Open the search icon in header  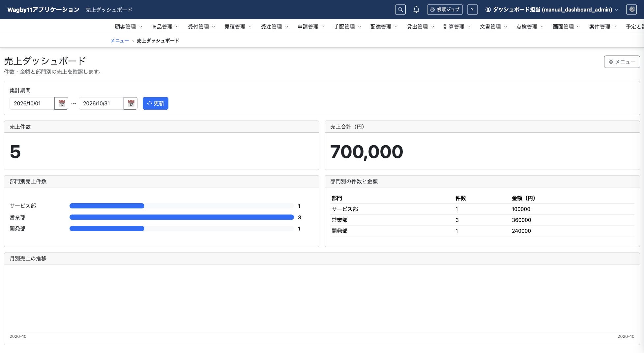(400, 10)
